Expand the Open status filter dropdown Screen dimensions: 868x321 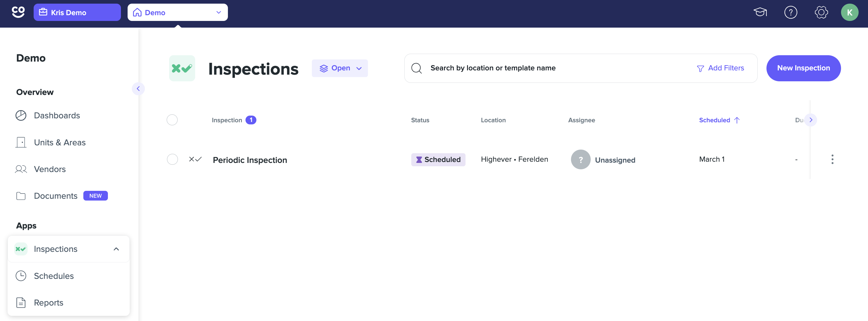[x=340, y=68]
